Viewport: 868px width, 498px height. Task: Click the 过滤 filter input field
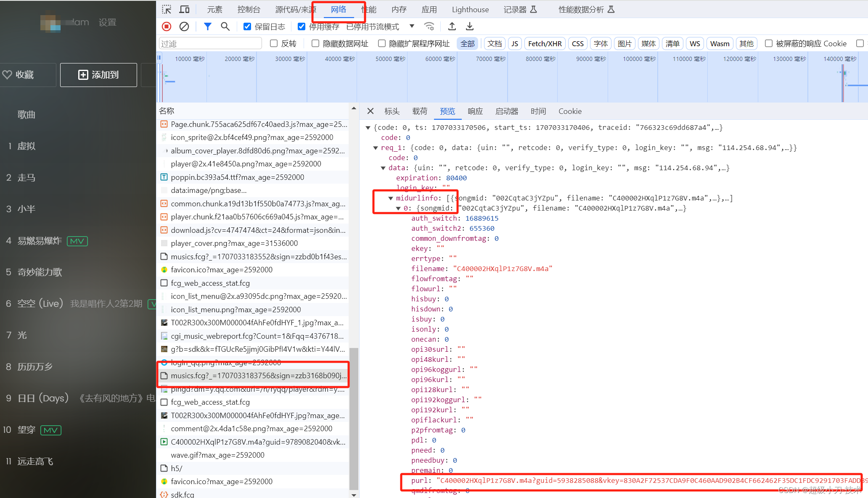click(210, 43)
